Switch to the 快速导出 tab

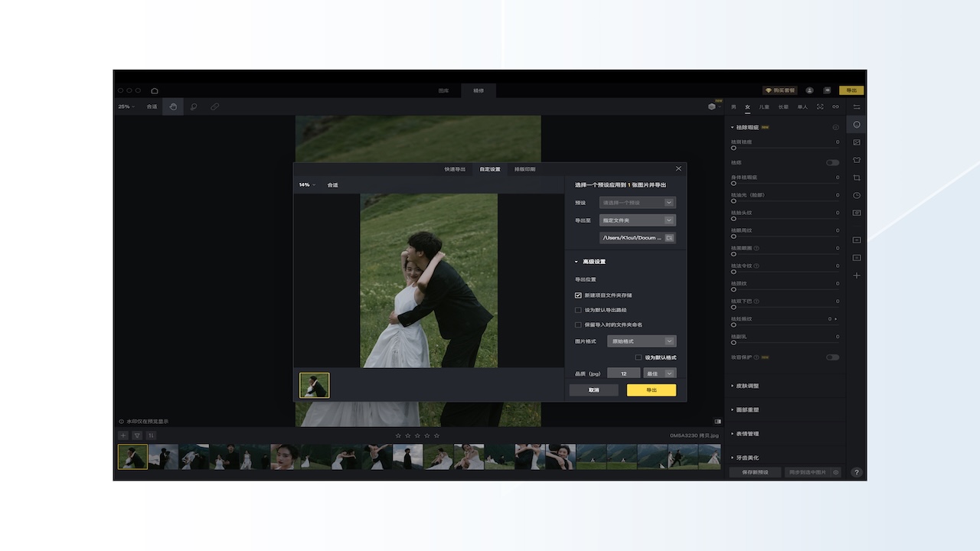(455, 169)
